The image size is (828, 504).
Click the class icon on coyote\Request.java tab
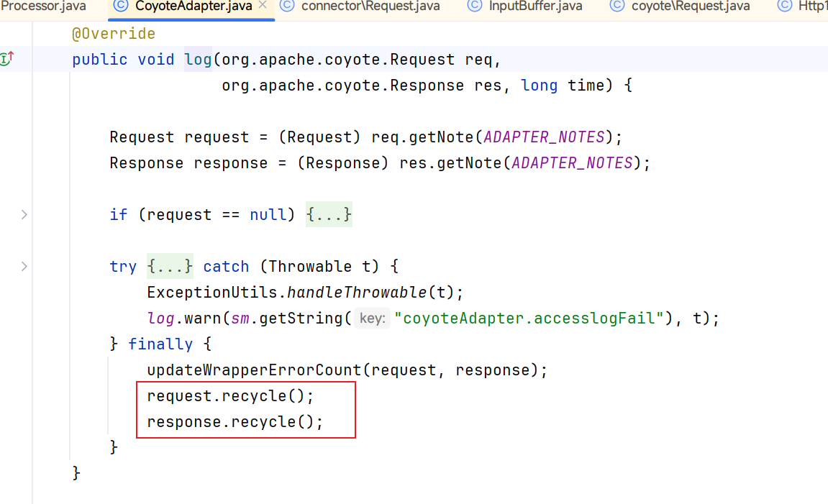[617, 6]
